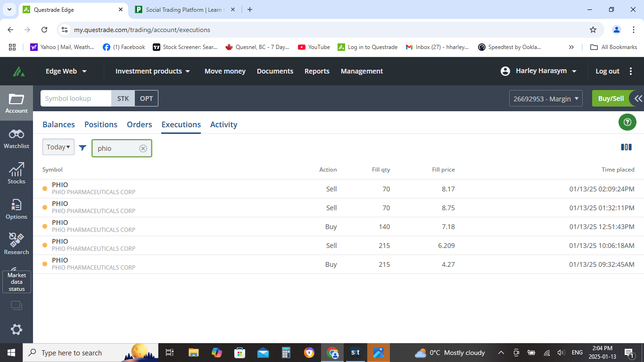Screen dimensions: 644x362
Task: Select OPT symbol type
Action: pyautogui.click(x=147, y=99)
